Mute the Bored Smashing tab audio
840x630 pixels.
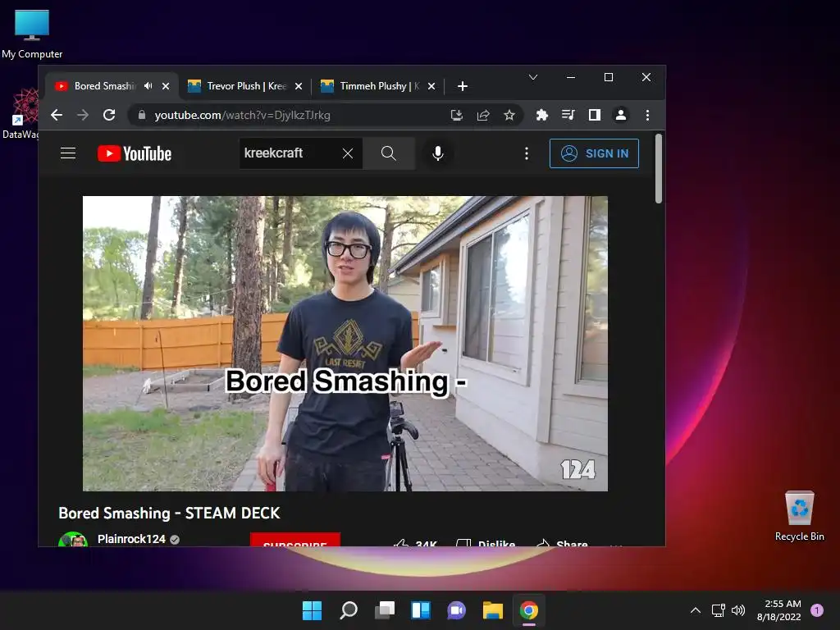tap(148, 85)
